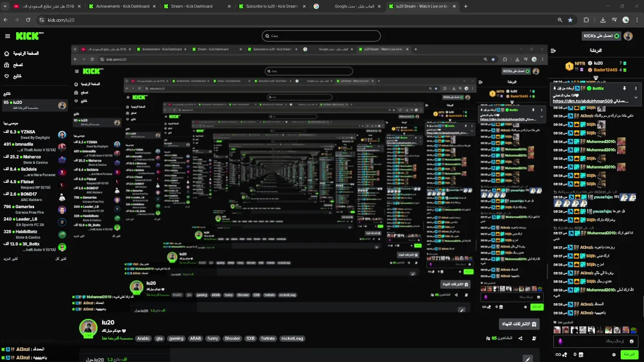
Task: Open 3II_Boltx recommended channel
Action: [35, 247]
